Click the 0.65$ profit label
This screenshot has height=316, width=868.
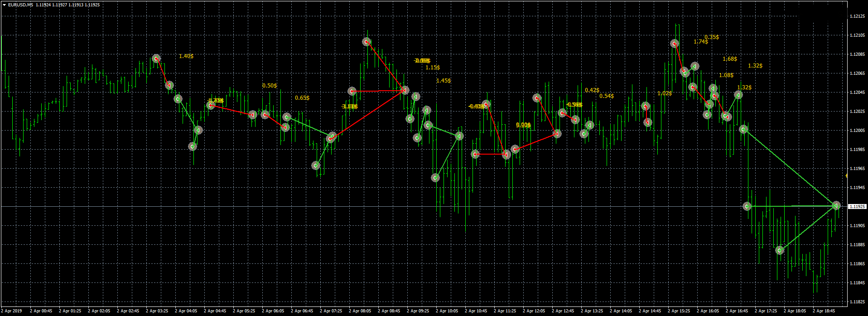(x=302, y=98)
